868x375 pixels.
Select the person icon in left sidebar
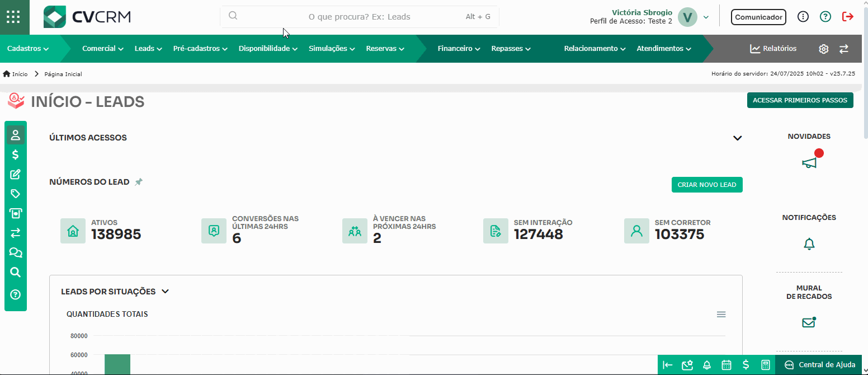coord(16,135)
